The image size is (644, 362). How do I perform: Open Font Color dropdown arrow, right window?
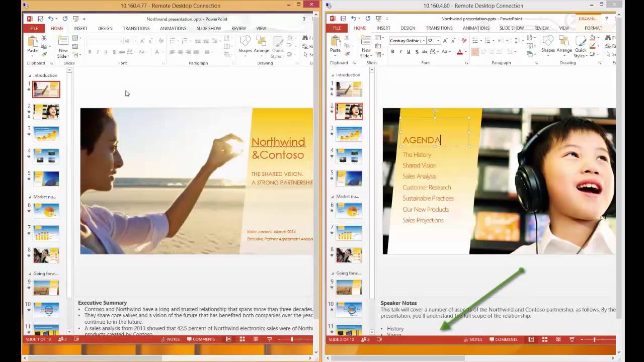click(x=465, y=52)
